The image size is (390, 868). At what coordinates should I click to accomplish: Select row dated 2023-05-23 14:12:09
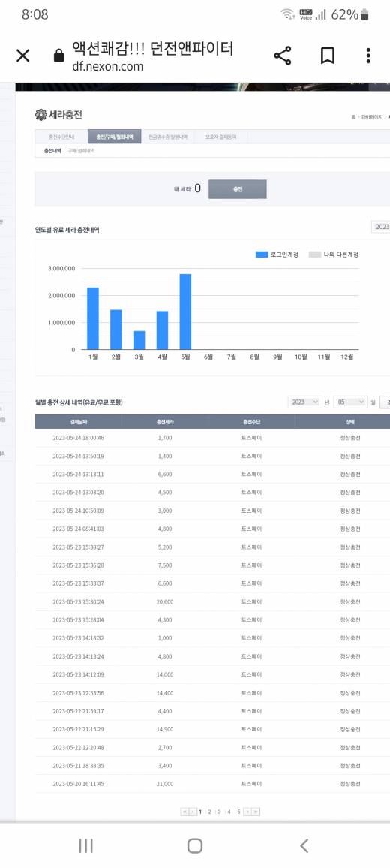(x=212, y=674)
